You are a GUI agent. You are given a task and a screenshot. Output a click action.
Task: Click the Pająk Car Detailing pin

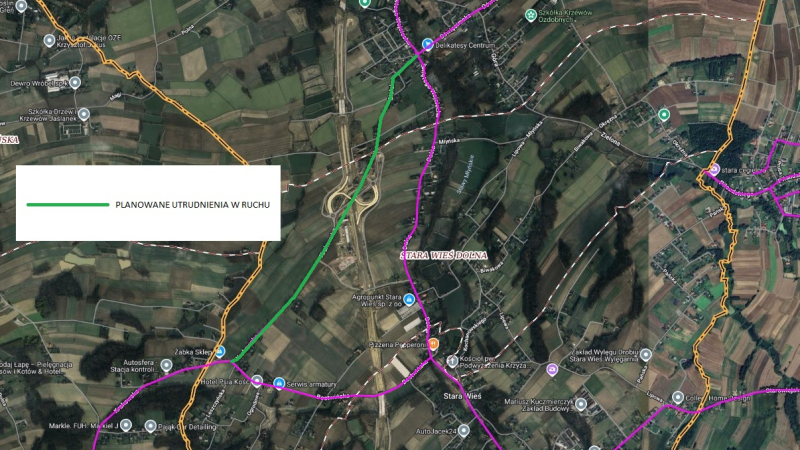tap(150, 426)
